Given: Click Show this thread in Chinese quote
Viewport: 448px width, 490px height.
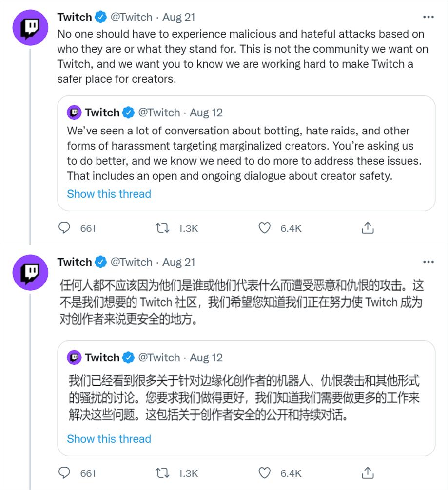Looking at the screenshot, I should 109,439.
